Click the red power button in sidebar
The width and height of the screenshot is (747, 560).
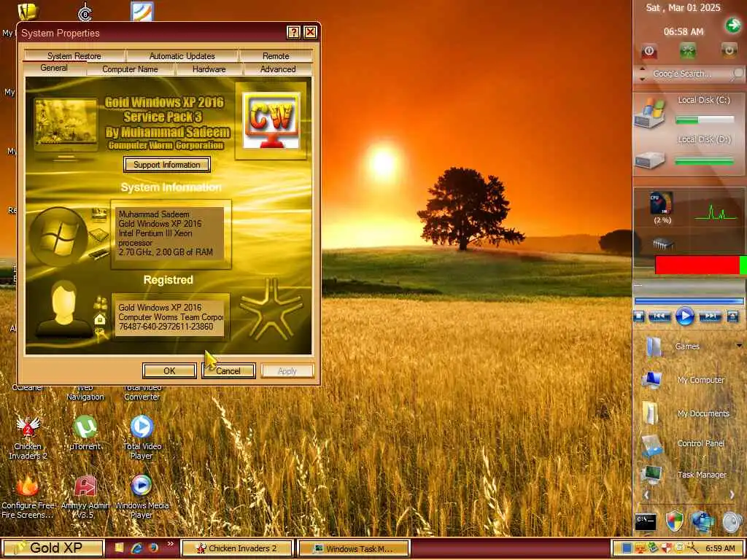[x=649, y=50]
